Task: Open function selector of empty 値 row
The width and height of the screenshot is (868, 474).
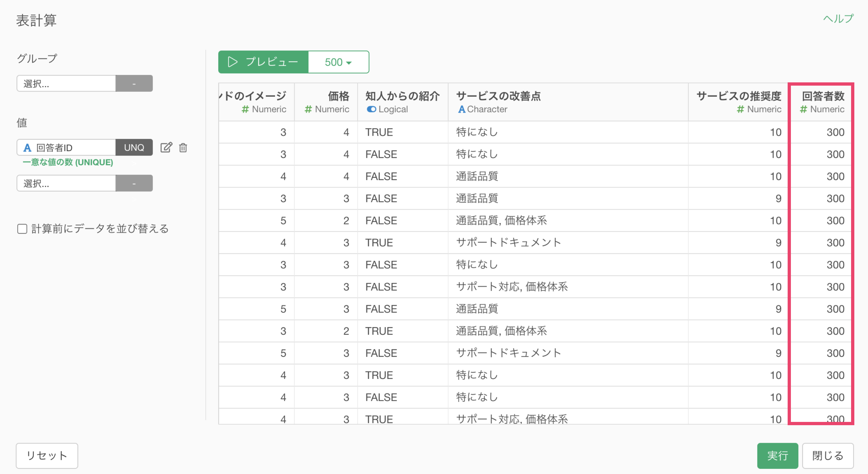Action: point(134,183)
